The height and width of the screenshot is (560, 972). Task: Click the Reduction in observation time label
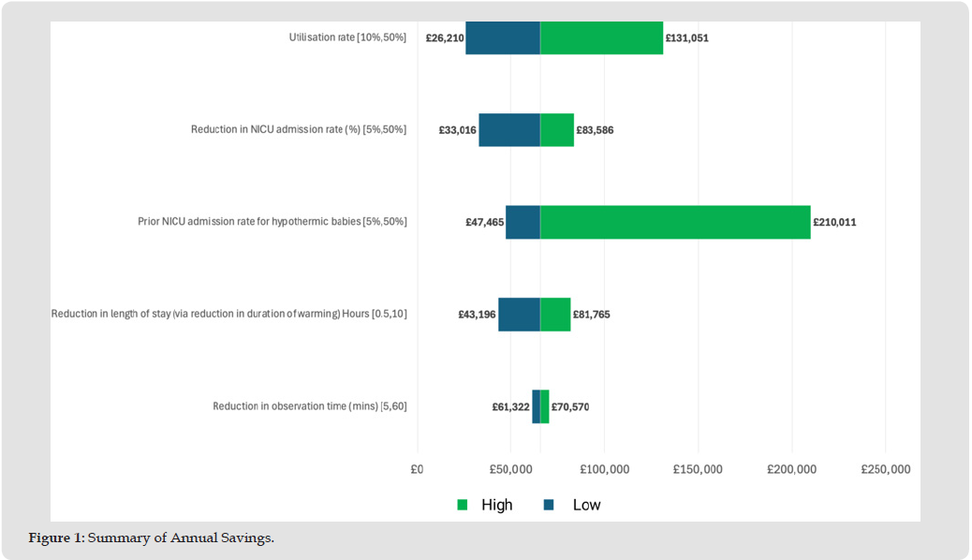tap(309, 405)
